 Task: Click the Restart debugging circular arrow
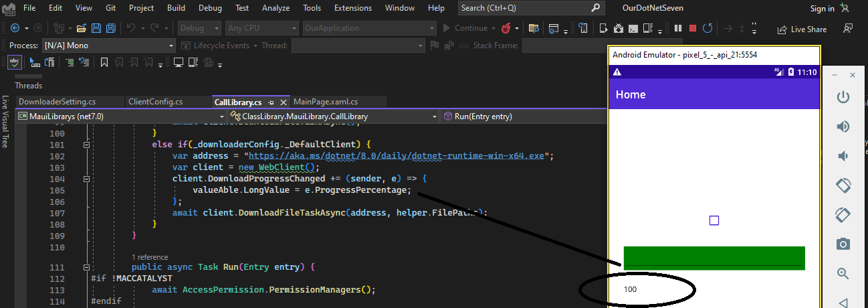pyautogui.click(x=708, y=29)
